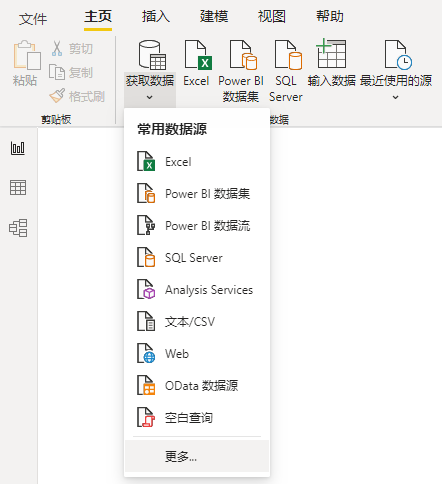Go to the 视图 ribbon tab
442x484 pixels.
click(x=272, y=16)
